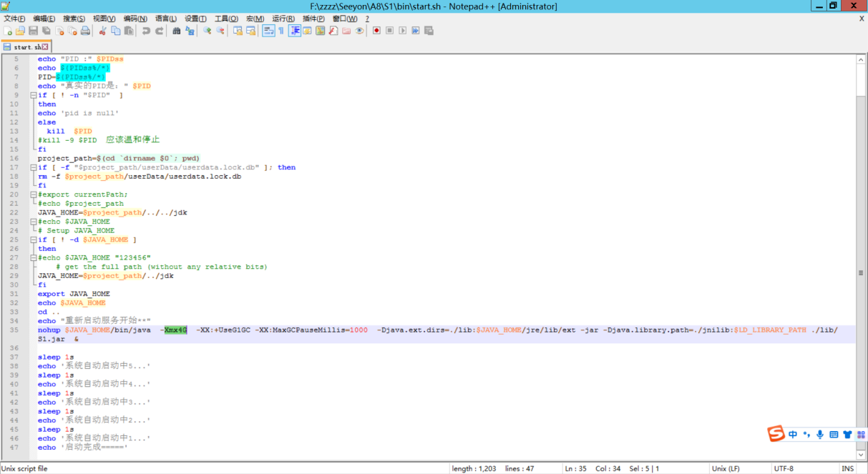The width and height of the screenshot is (868, 474).
Task: Click the Cut scissors icon
Action: 103,31
